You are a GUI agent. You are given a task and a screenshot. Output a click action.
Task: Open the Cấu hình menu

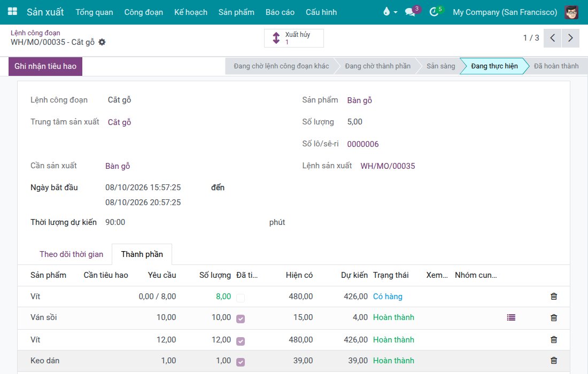[321, 12]
